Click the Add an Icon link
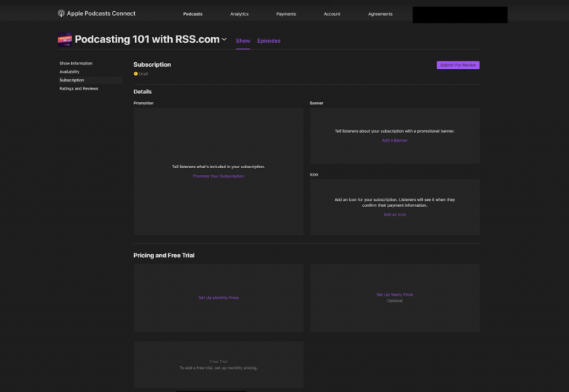The image size is (569, 392). pos(394,214)
